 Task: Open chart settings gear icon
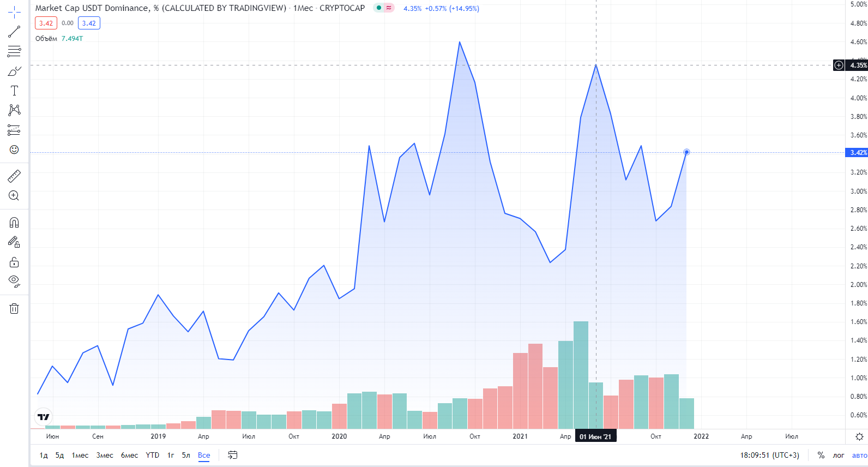pyautogui.click(x=859, y=436)
